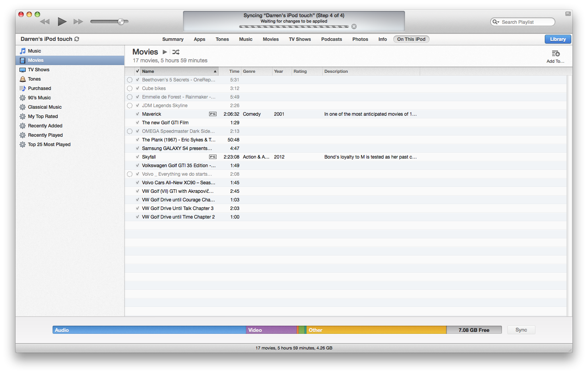Toggle VW Golf Drive until Time checkbox
The width and height of the screenshot is (588, 374).
(137, 217)
